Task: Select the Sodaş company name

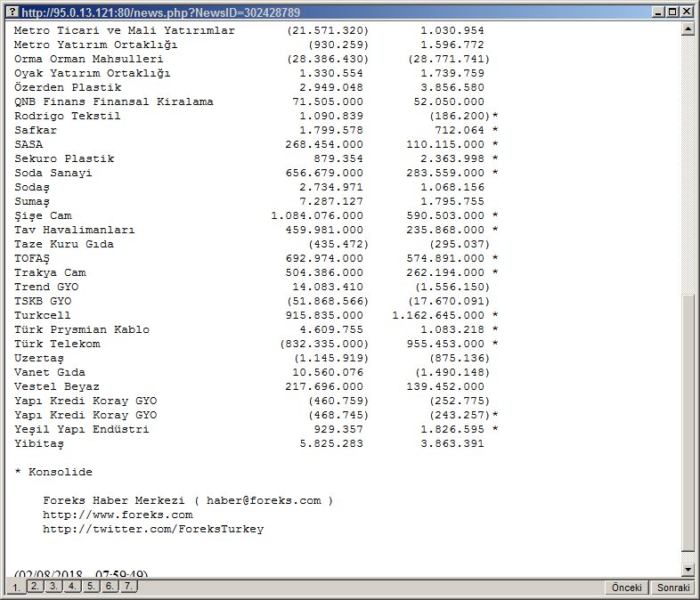Action: click(x=32, y=187)
